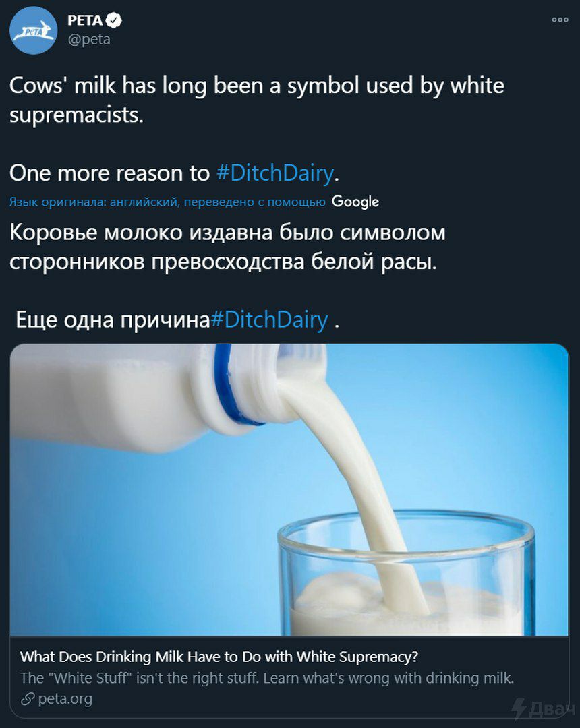
Task: Click the Google logo beside translation notice
Action: pyautogui.click(x=355, y=202)
